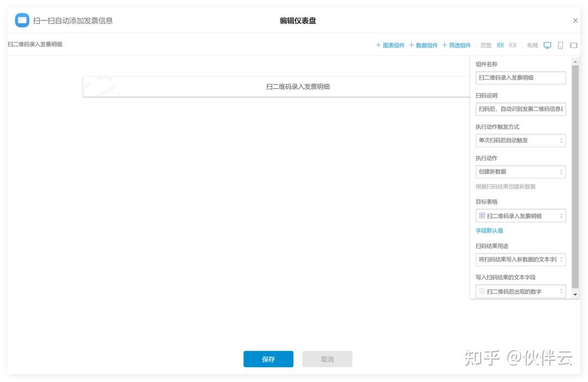
Task: Open 写入扫码结果的文本字段 dropdown
Action: pos(520,292)
